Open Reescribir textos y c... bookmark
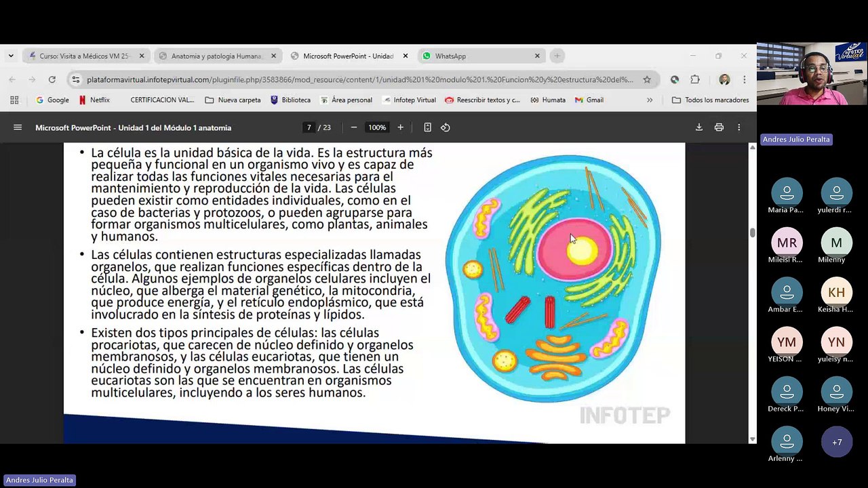 (482, 100)
